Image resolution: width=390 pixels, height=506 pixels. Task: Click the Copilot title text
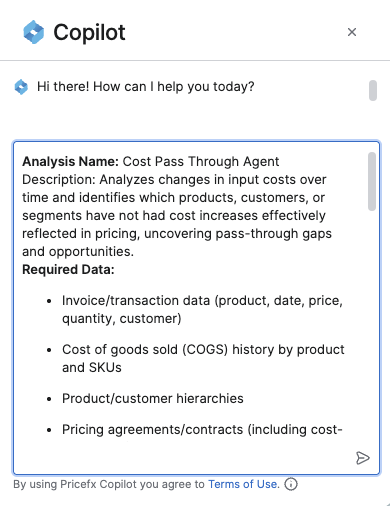(89, 33)
